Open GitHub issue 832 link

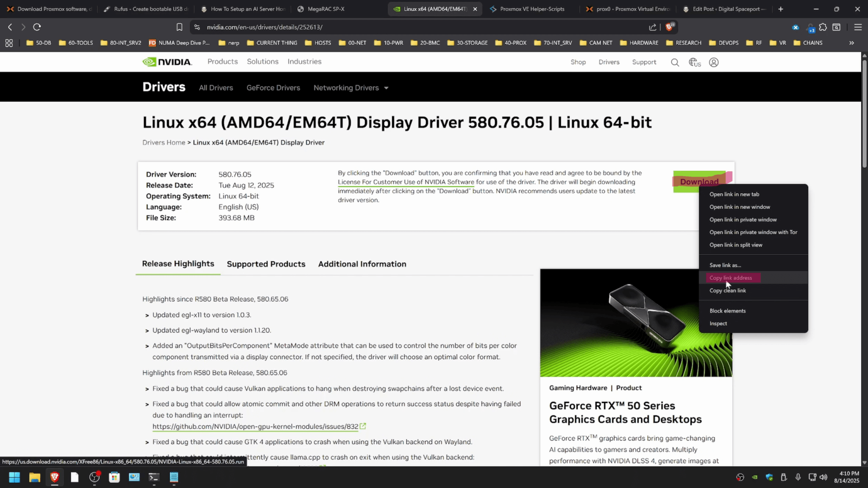click(x=255, y=427)
